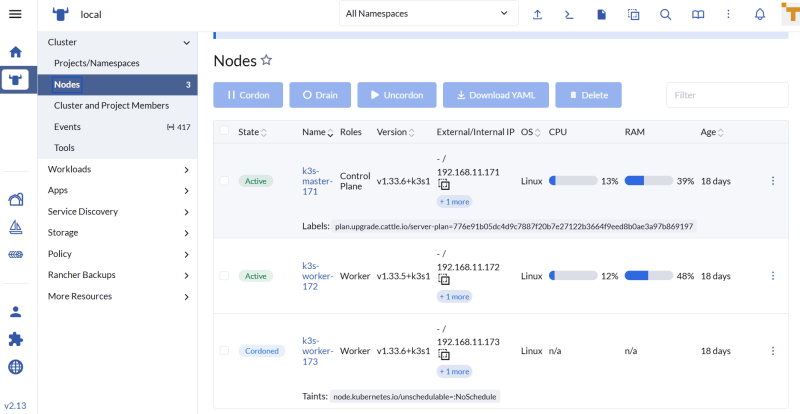The image size is (800, 414).
Task: Click the user avatar in top corner
Action: click(x=791, y=14)
